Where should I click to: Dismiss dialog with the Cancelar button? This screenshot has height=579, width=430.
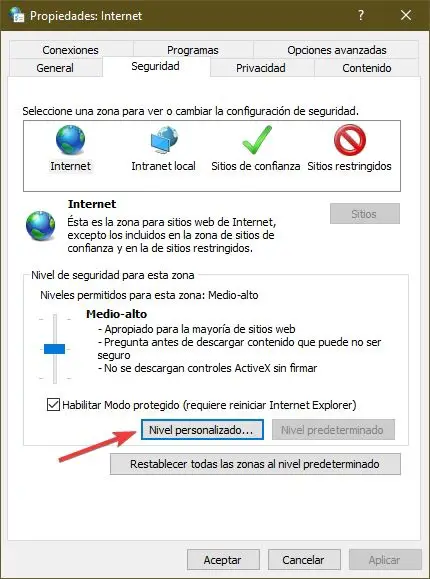click(x=303, y=560)
